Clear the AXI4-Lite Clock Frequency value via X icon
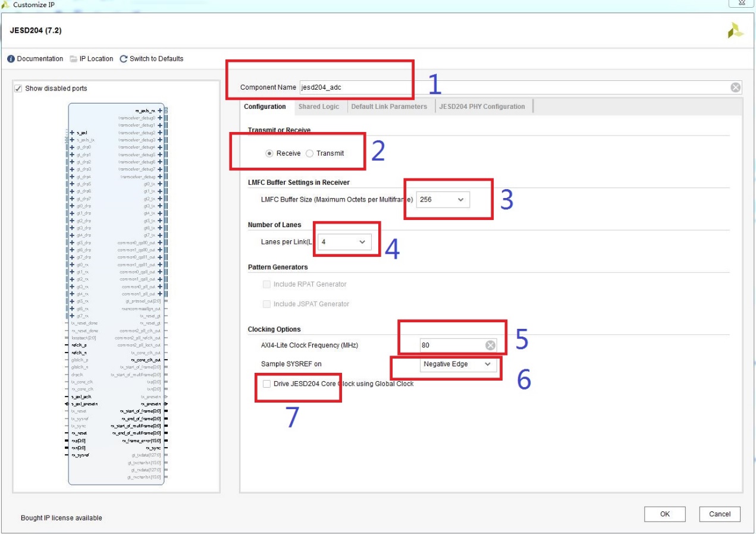This screenshot has width=756, height=534. [490, 345]
